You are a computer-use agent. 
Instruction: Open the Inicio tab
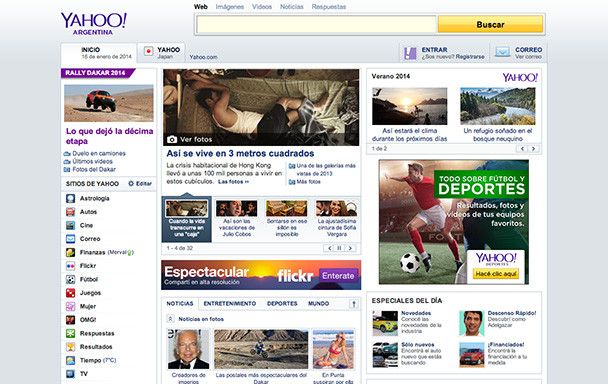[98, 53]
